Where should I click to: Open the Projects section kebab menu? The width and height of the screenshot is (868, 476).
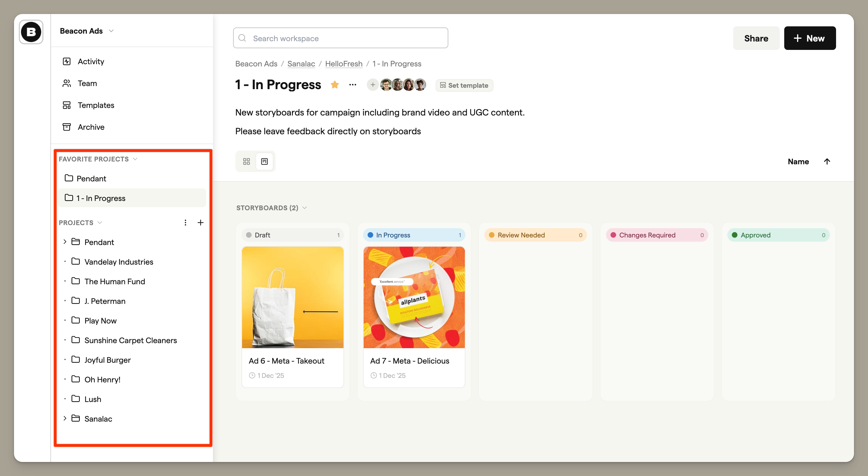tap(185, 223)
